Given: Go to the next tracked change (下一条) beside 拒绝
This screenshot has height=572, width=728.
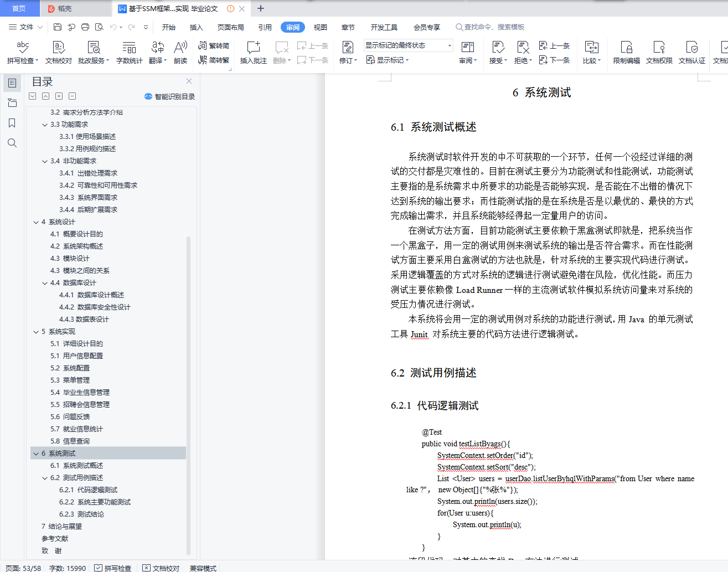Looking at the screenshot, I should [x=555, y=60].
